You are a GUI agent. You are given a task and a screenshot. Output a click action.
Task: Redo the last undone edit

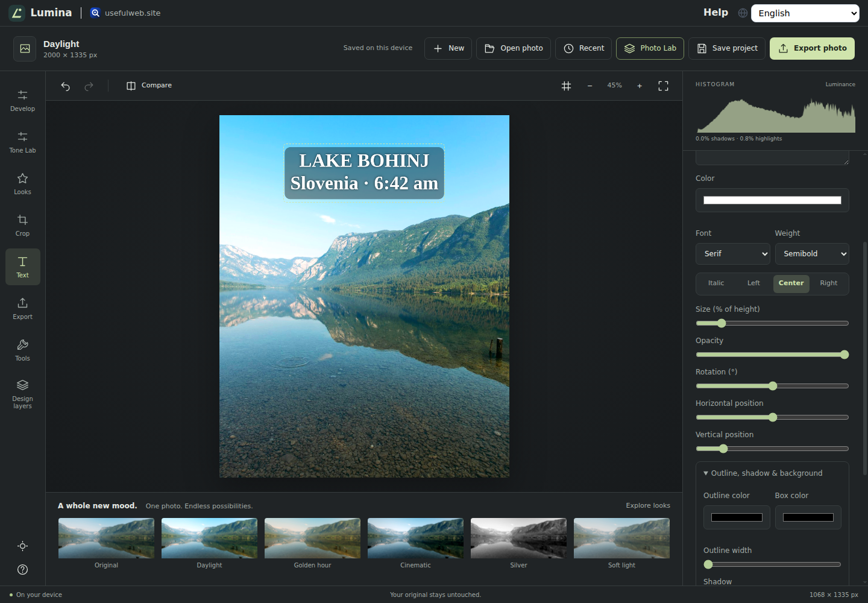tap(89, 86)
